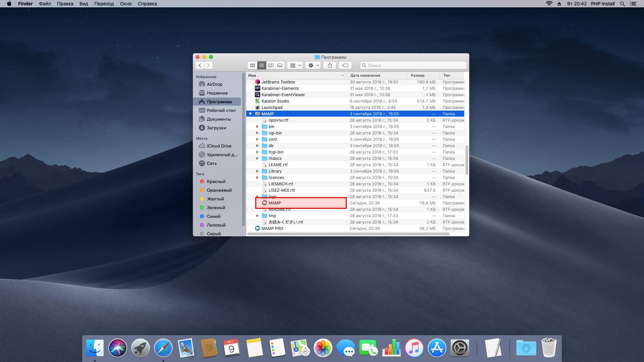Image resolution: width=644 pixels, height=362 pixels.
Task: Open the Переход menu
Action: click(104, 4)
